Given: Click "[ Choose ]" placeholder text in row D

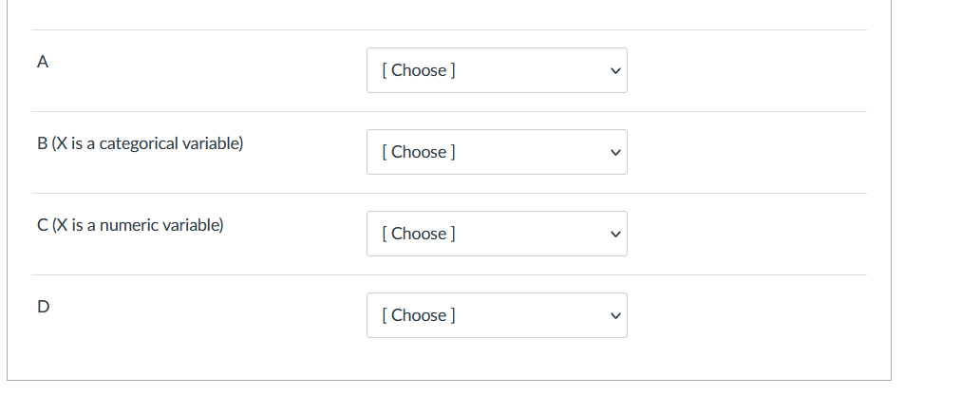Looking at the screenshot, I should [417, 315].
